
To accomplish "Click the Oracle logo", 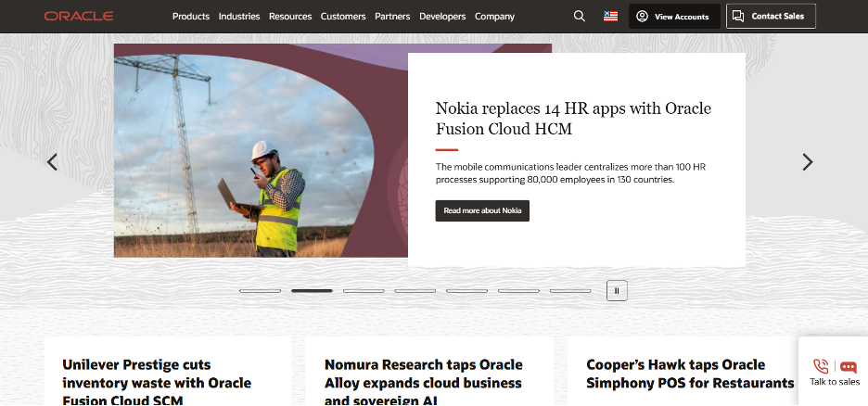I will click(79, 16).
